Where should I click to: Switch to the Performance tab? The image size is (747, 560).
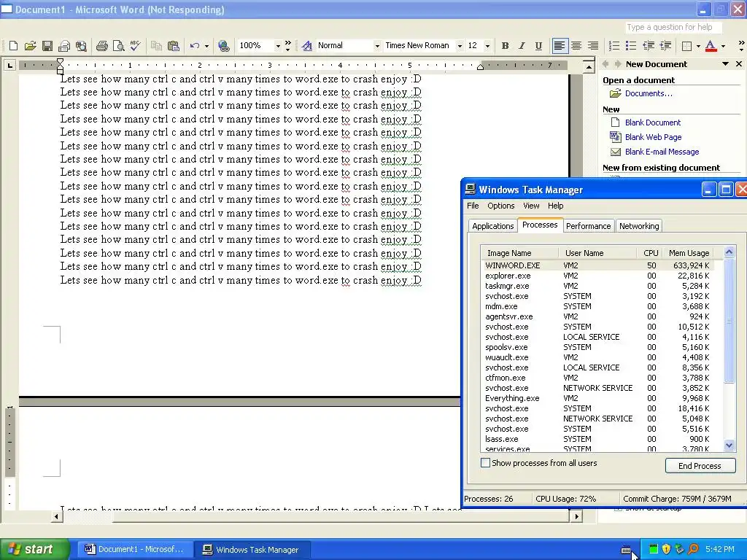point(589,226)
